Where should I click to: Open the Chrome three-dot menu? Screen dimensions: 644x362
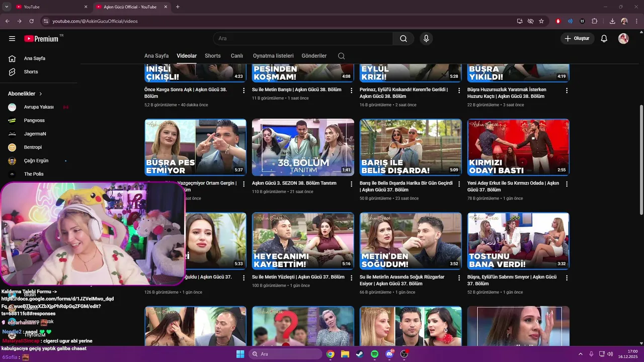(x=636, y=21)
